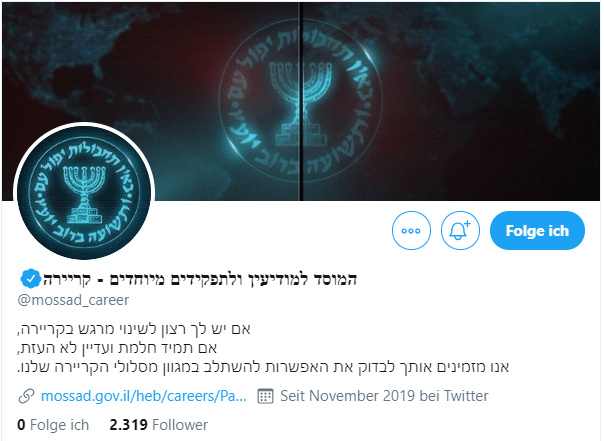Open the "2.319 Follower" list
The image size is (604, 441).
coord(158,425)
